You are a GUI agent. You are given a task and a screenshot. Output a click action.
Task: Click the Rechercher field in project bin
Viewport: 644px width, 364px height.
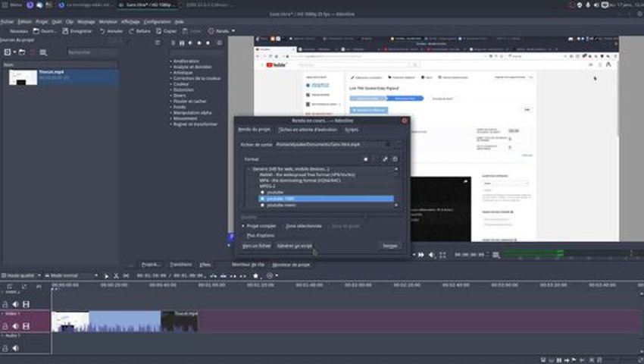(x=93, y=52)
